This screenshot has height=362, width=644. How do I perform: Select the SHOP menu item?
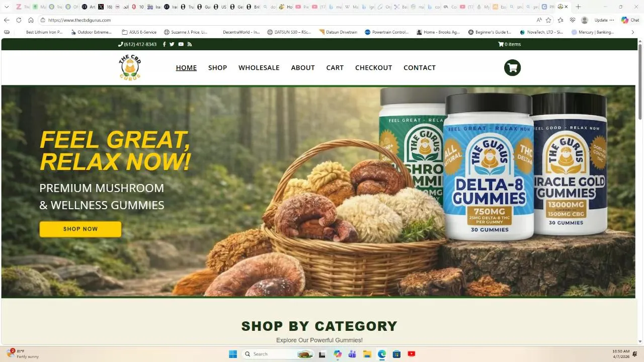[217, 67]
